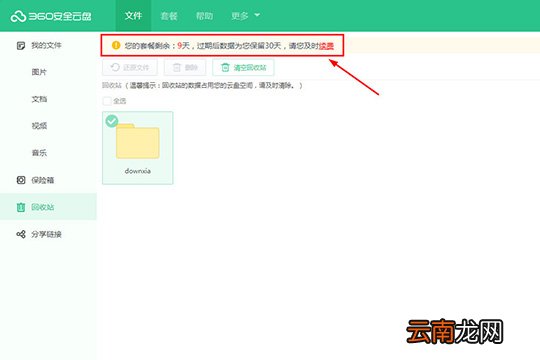
Task: Click the 分享链接 share icon
Action: (21, 234)
